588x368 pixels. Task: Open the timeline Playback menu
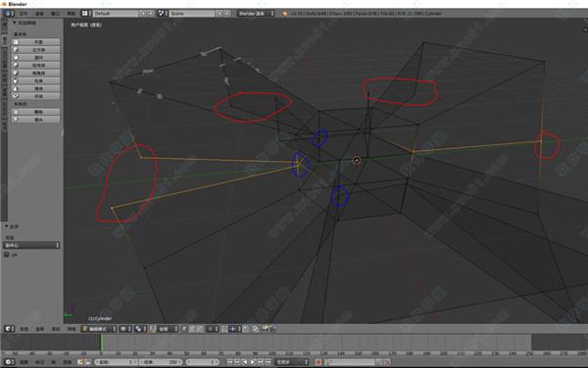[67, 362]
